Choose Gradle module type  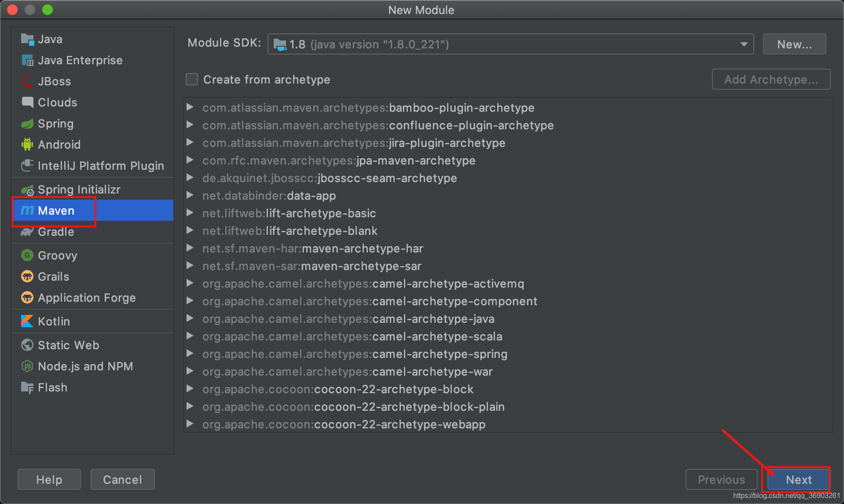coord(93,232)
